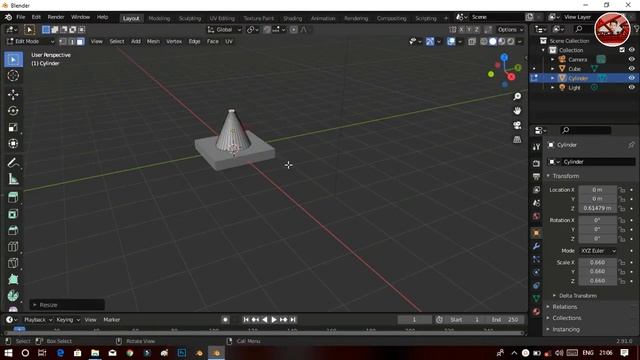Screen dimensions: 640x360
Task: Switch to solid viewport shading
Action: tap(493, 42)
